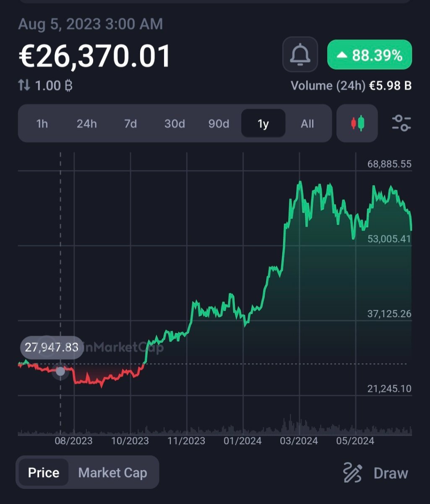Viewport: 430px width, 504px height.
Task: Click the chart crosshair point marker
Action: point(60,371)
